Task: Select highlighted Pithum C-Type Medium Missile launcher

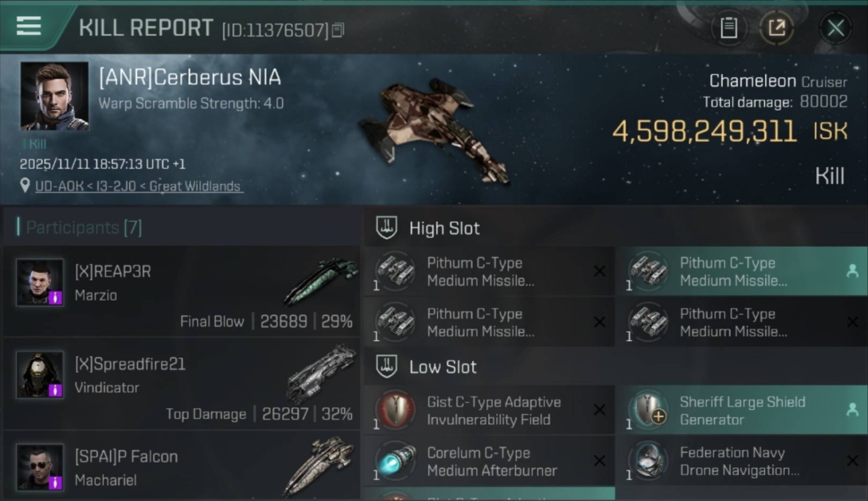Action: coord(741,271)
